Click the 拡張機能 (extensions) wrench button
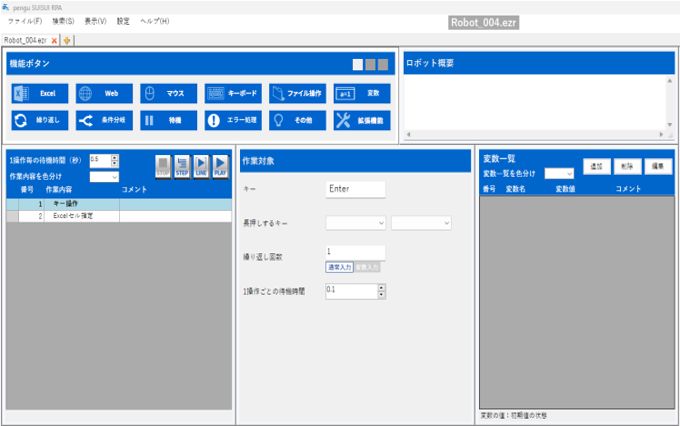Viewport: 680px width, 426px height. [361, 120]
